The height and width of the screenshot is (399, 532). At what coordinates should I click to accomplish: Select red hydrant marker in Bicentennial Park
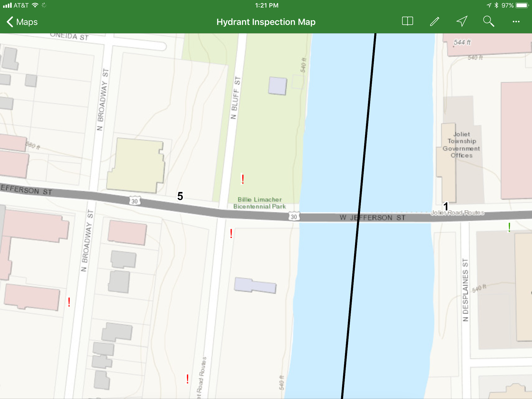(x=243, y=179)
